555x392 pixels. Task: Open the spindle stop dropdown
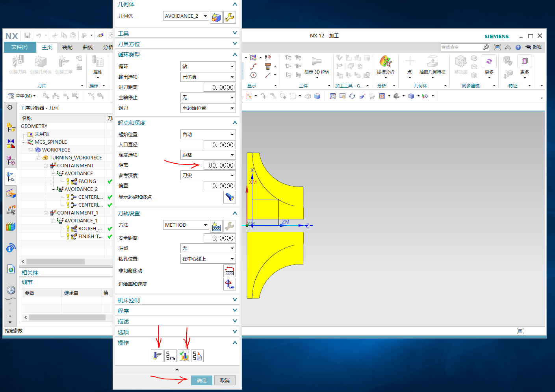pos(208,98)
